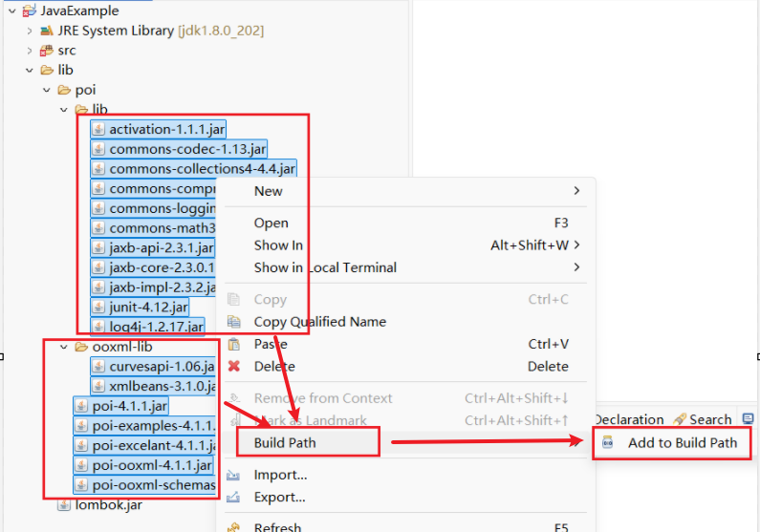The image size is (760, 532).
Task: Select the jaxb-impl-2.3.2 jar entry
Action: tap(153, 287)
